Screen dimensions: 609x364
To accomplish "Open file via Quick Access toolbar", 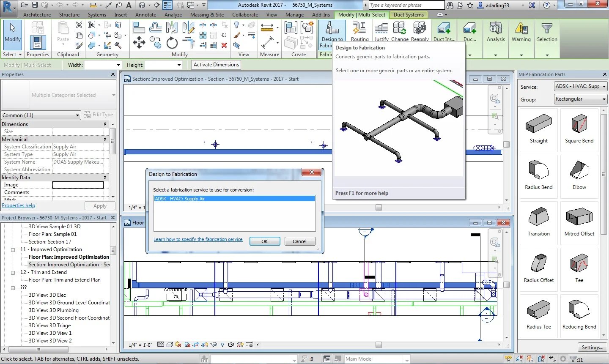I will 24,5.
